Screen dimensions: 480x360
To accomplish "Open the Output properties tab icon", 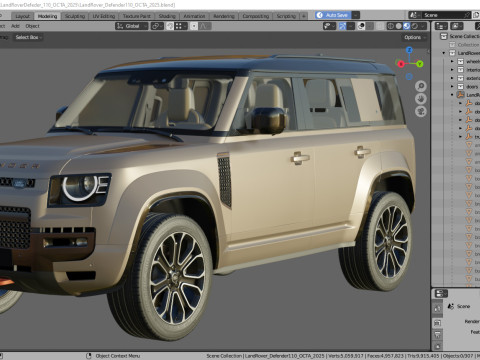I will pos(438,334).
